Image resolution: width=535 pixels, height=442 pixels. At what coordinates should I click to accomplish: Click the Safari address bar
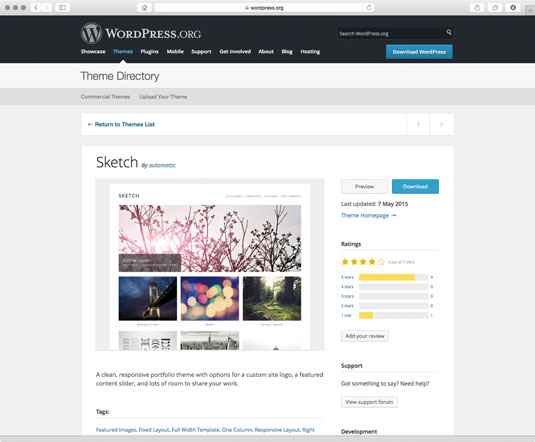264,8
